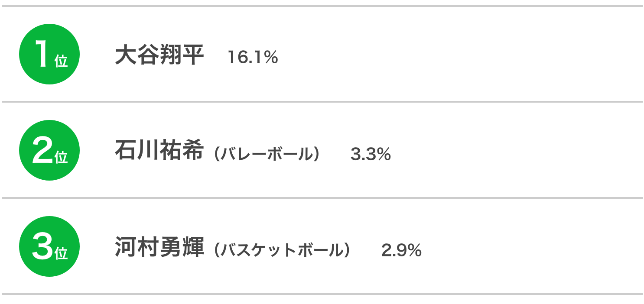644x304 pixels.
Task: Select the name 大谷翔平
Action: (x=159, y=56)
